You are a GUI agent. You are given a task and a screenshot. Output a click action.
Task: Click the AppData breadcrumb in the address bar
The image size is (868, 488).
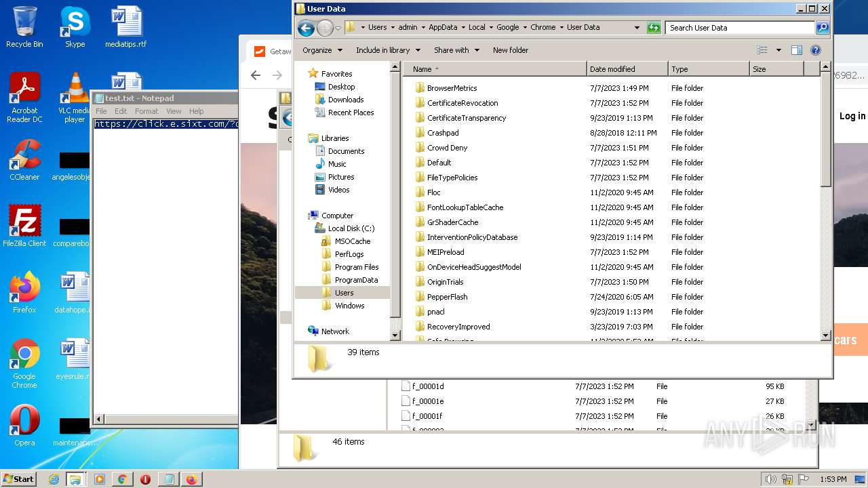tap(443, 28)
